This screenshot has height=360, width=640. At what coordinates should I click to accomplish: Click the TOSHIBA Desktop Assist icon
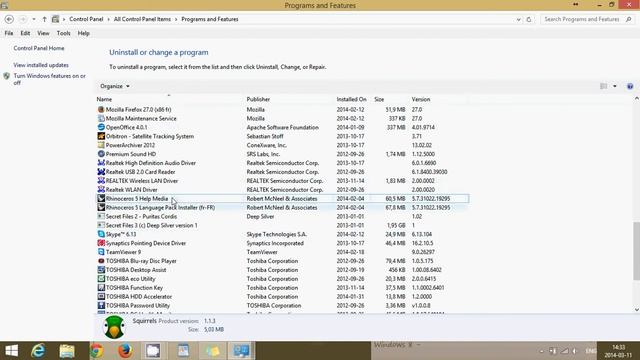(x=101, y=270)
